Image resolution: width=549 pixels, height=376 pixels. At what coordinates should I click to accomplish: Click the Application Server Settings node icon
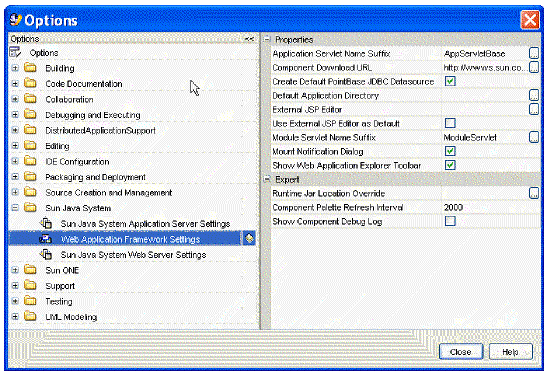click(x=46, y=223)
